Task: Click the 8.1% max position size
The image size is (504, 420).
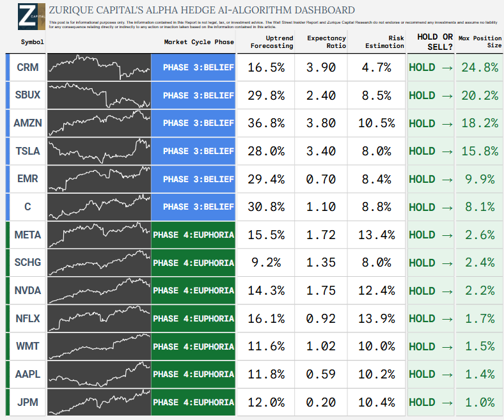Action: pos(480,207)
